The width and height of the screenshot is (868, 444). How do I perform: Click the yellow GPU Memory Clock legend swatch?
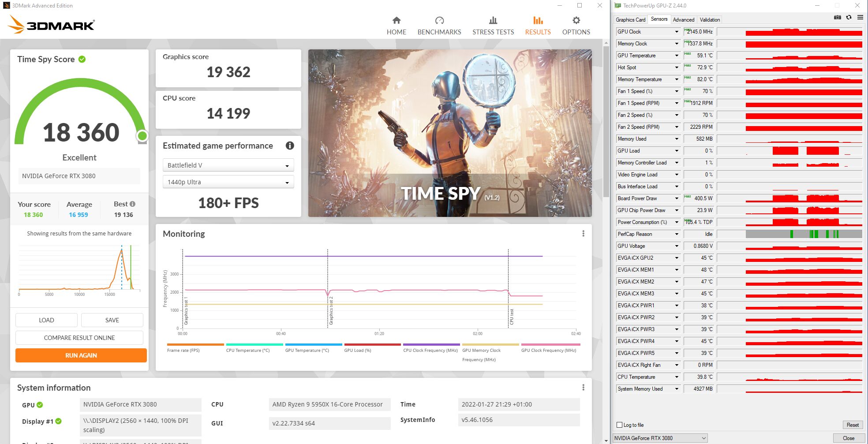point(490,344)
